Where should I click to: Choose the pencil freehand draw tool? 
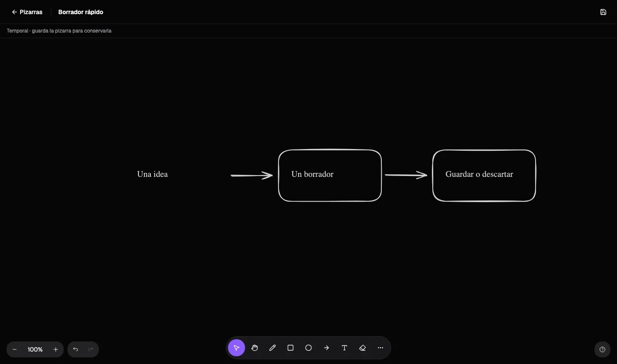273,348
